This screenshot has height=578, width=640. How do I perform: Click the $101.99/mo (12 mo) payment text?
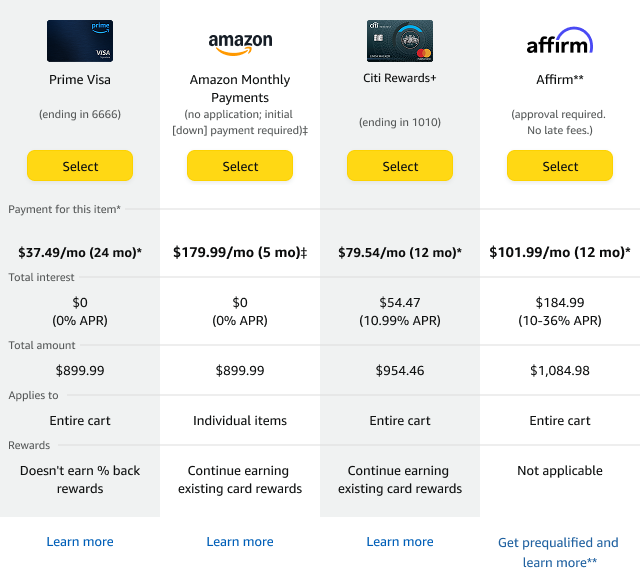560,253
